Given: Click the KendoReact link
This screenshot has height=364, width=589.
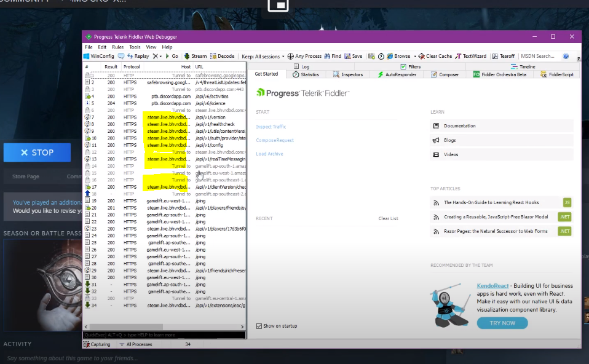Looking at the screenshot, I should click(492, 286).
